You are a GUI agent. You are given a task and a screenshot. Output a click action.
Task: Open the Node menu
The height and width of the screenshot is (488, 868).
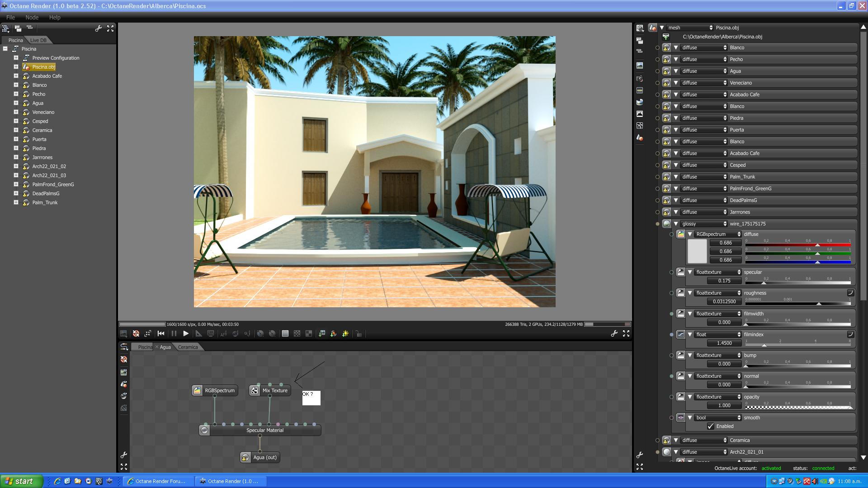32,17
